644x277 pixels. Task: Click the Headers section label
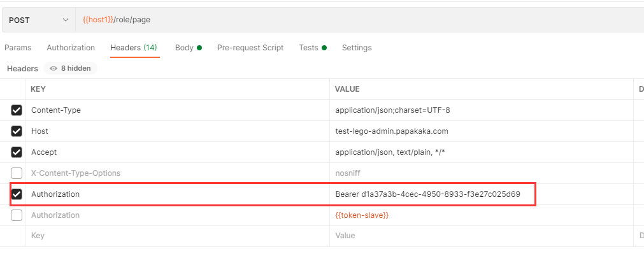[22, 69]
